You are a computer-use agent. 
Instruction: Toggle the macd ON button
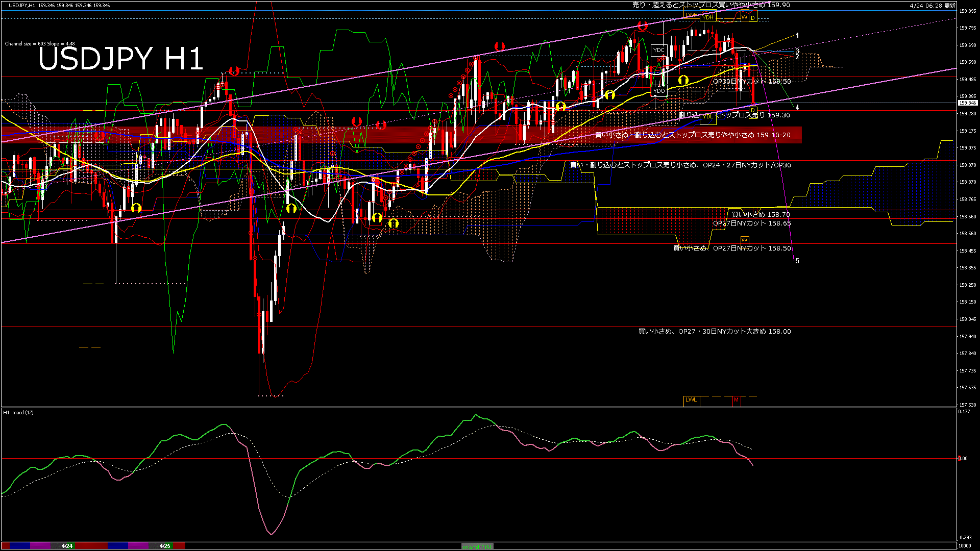click(477, 546)
